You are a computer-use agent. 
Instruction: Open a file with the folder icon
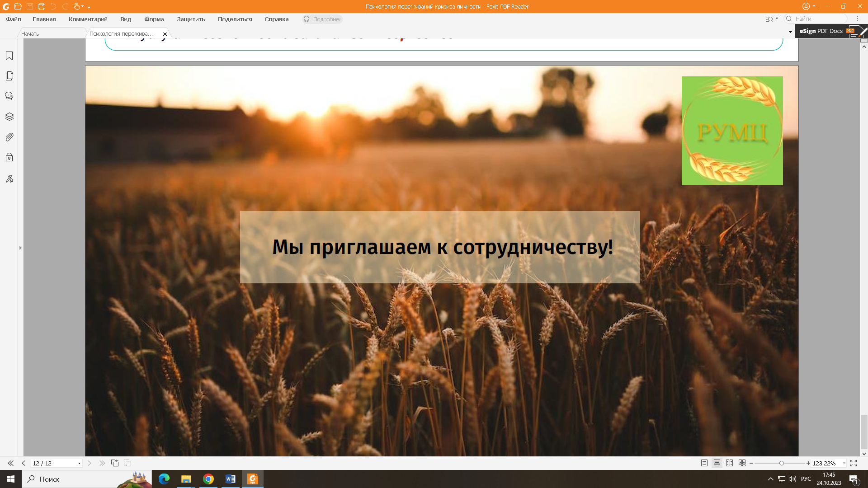(x=18, y=6)
